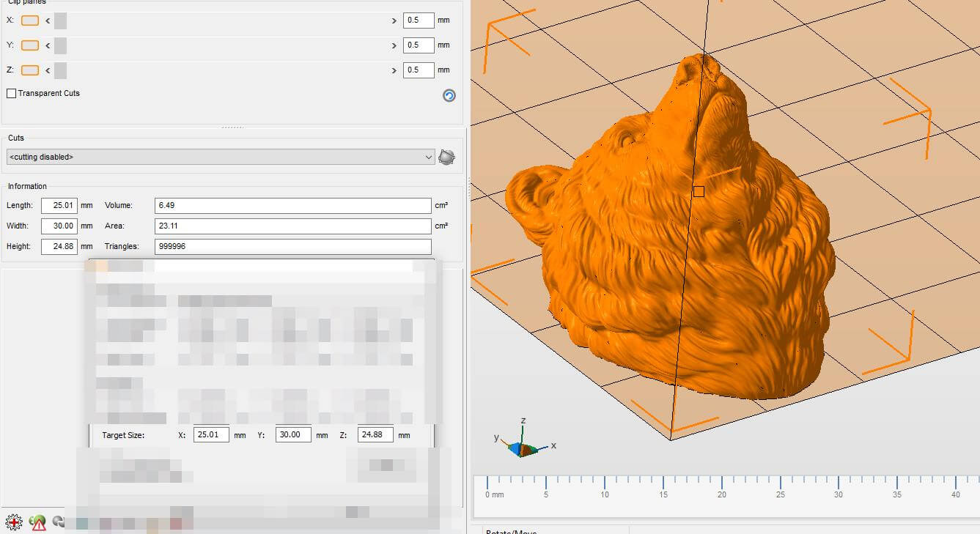The image size is (980, 534).
Task: Click the polyhedron icon beside Cuts dropdown
Action: (x=446, y=157)
